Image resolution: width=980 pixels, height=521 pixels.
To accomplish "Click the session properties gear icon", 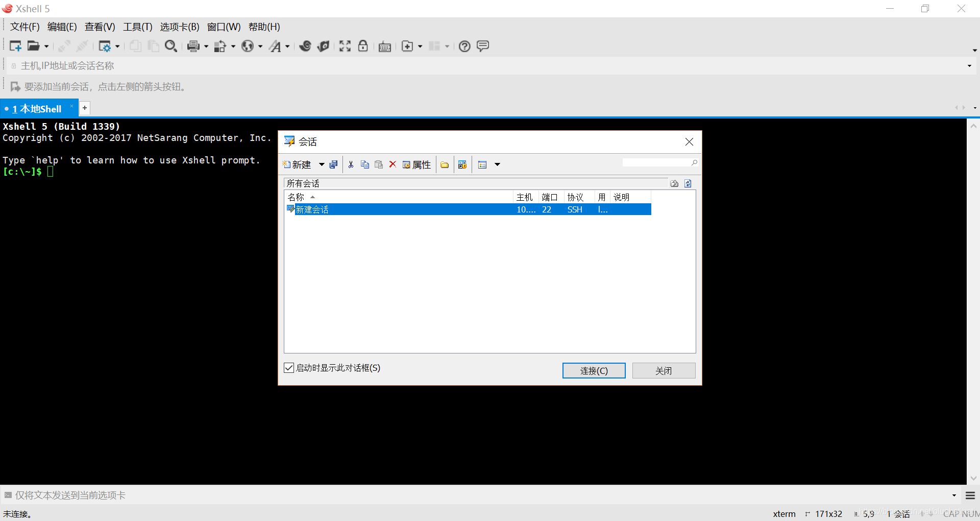I will [105, 46].
